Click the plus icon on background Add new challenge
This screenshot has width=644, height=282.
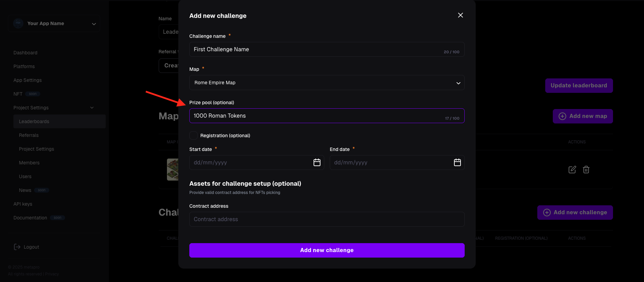pos(547,213)
